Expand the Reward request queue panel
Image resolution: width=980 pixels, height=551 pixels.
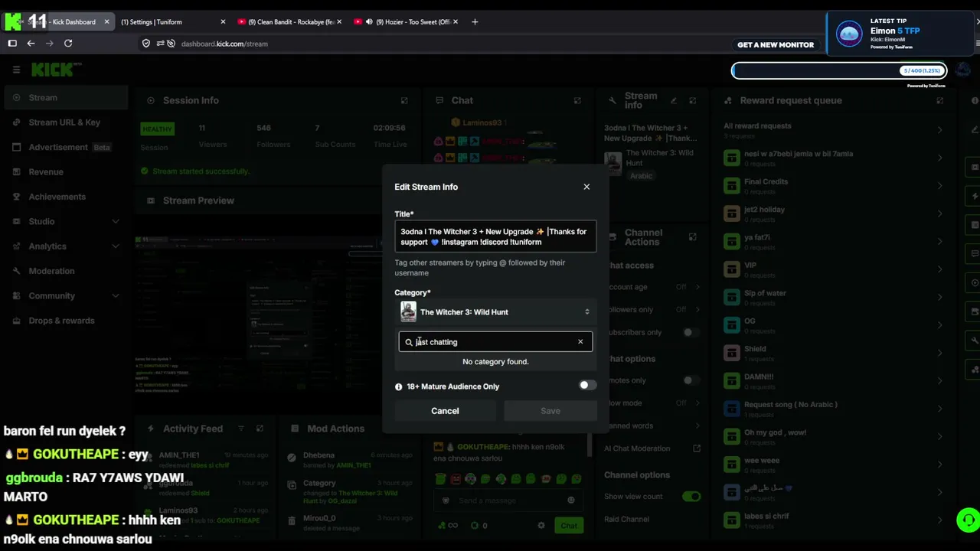[939, 100]
